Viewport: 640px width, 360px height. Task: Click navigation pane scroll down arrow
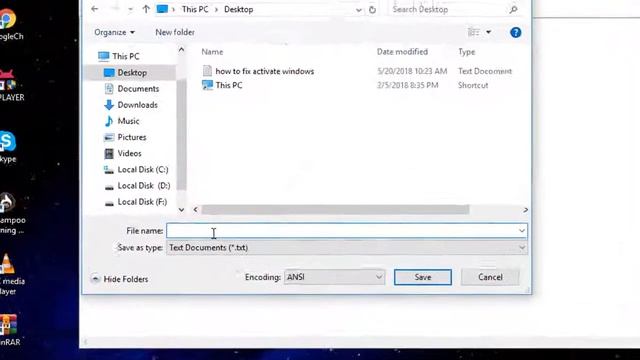point(181,210)
